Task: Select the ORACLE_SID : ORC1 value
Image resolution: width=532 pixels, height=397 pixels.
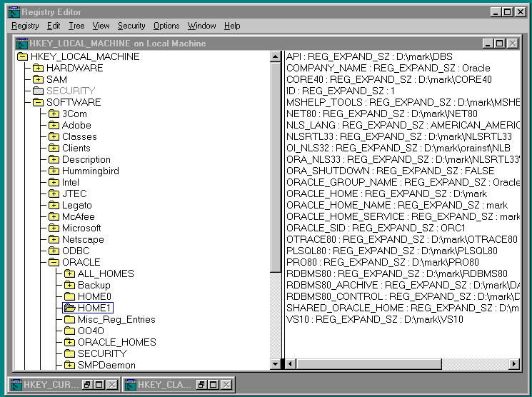Action: click(376, 228)
